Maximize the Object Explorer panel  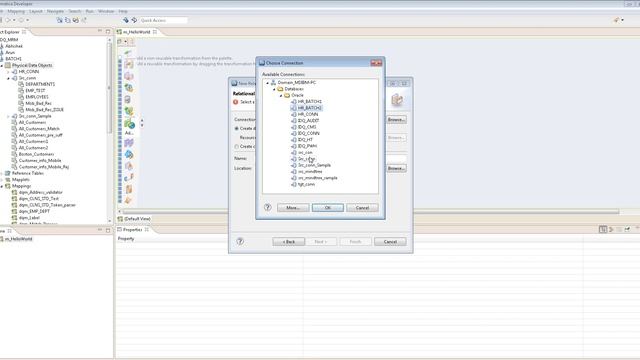[x=108, y=31]
